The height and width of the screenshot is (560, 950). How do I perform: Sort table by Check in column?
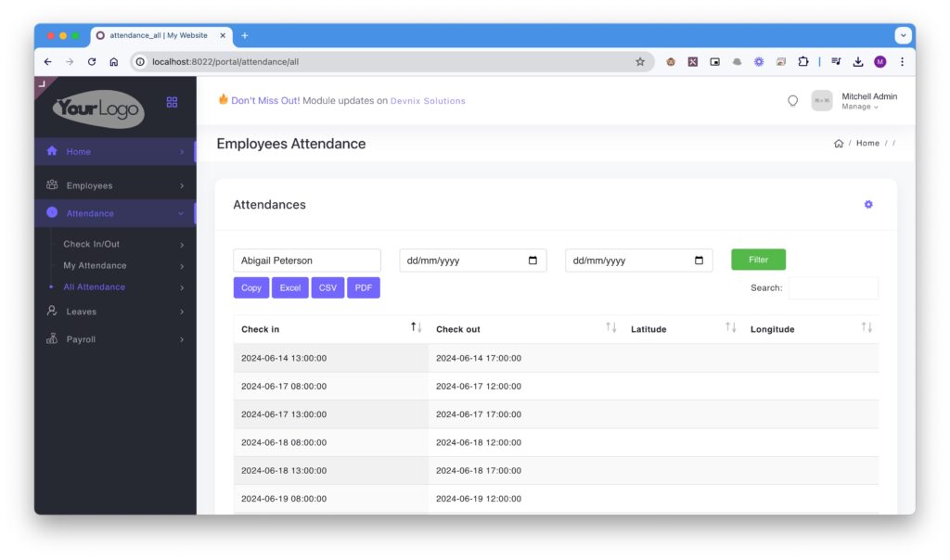(x=417, y=328)
